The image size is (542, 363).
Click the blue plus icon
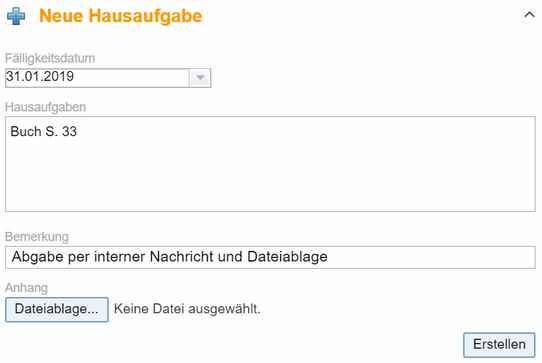(16, 16)
